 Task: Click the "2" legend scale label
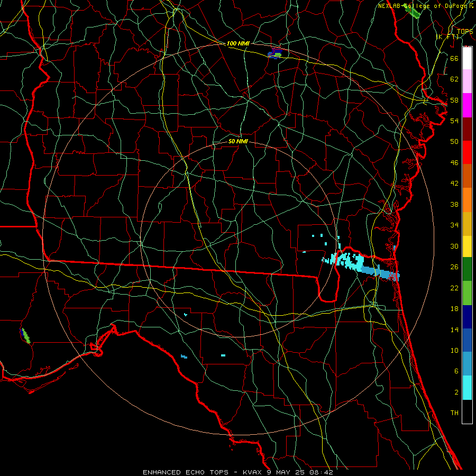456,392
